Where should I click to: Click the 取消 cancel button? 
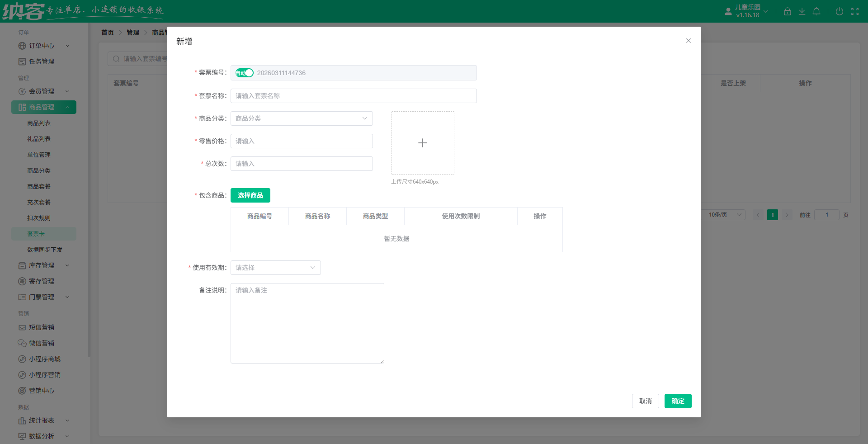click(645, 401)
